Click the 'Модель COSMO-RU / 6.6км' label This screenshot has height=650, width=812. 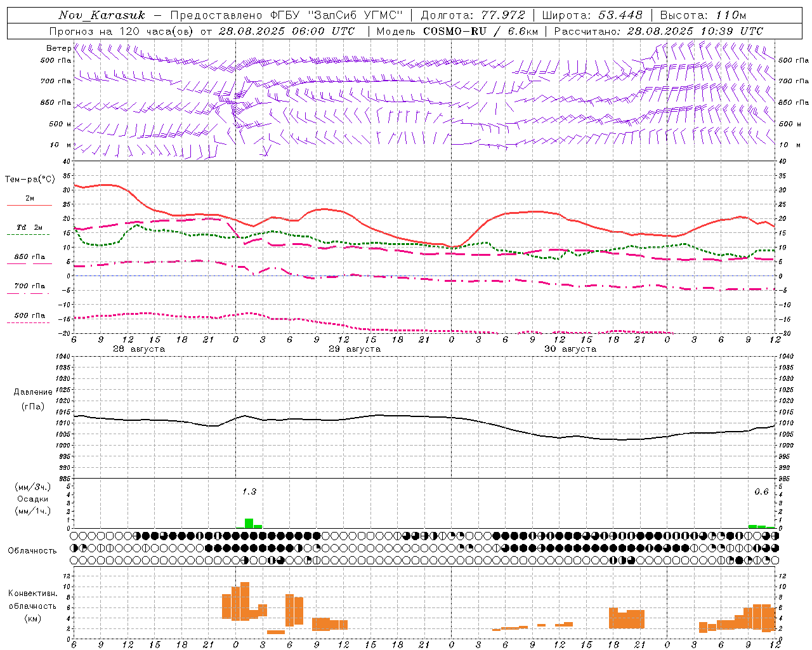click(x=457, y=31)
